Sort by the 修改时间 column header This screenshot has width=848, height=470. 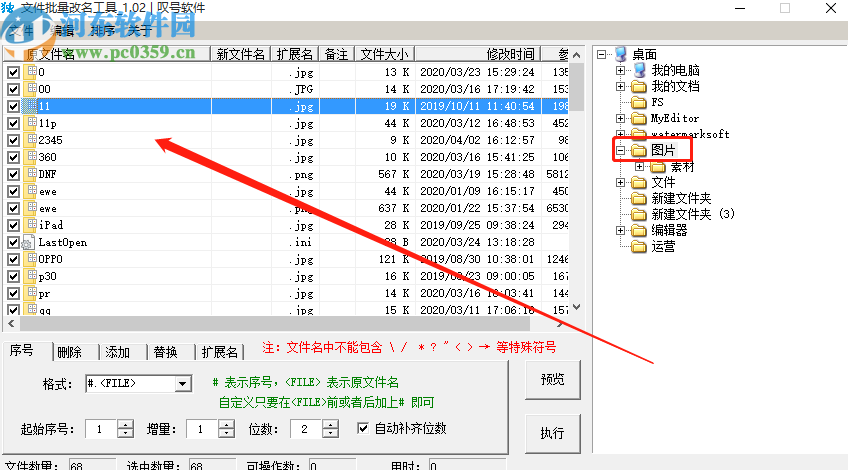(478, 54)
